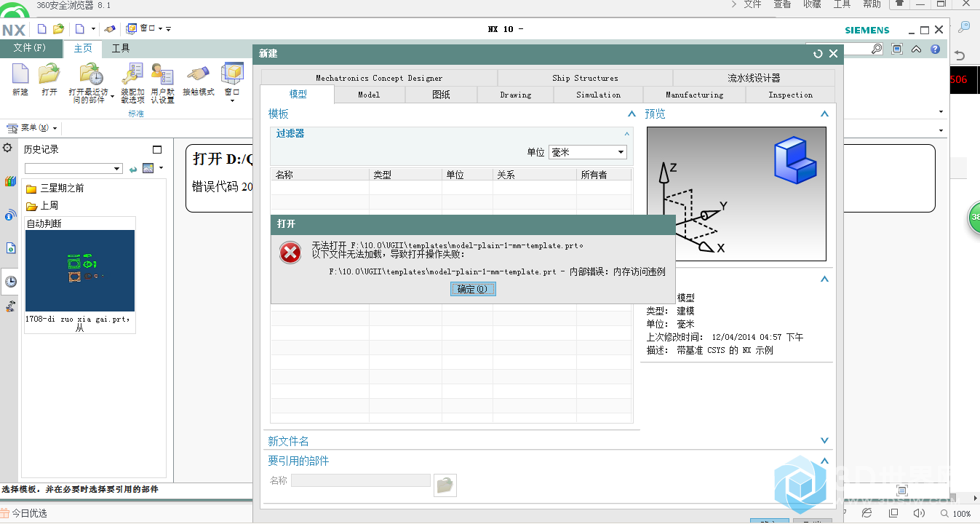Viewport: 980px width, 524px height.
Task: Click the magnifier search icon in NX command finder
Action: 877,49
